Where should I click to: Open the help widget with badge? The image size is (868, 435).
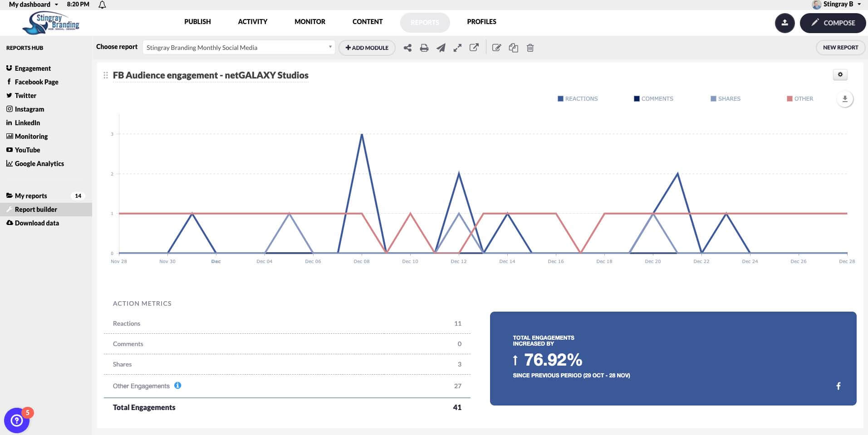pos(17,420)
